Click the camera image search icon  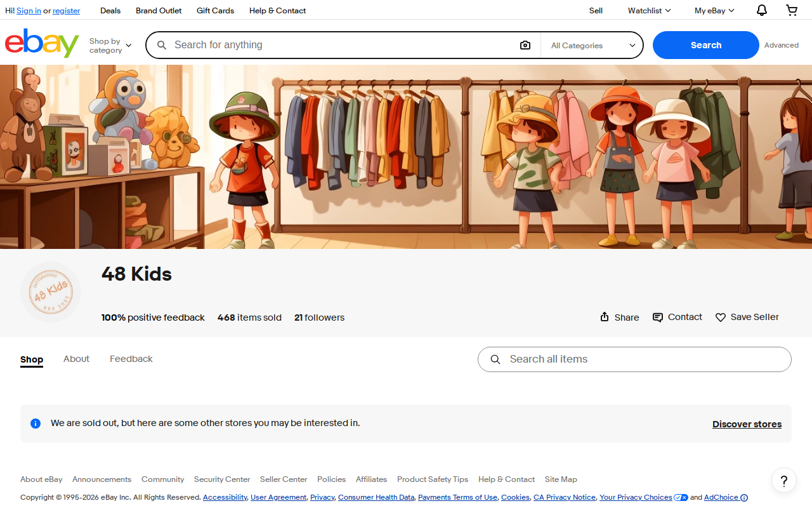pos(525,45)
